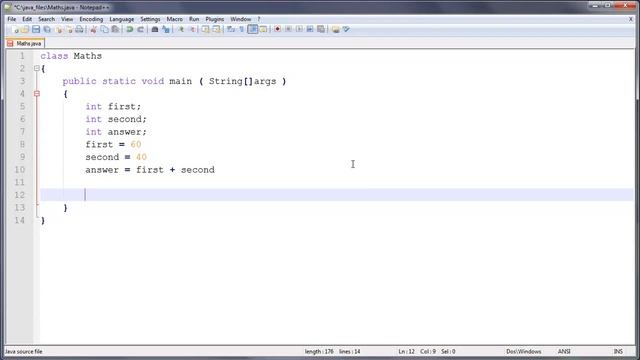Save the file using the floppy icon
Image resolution: width=640 pixels, height=360 pixels.
[36, 29]
